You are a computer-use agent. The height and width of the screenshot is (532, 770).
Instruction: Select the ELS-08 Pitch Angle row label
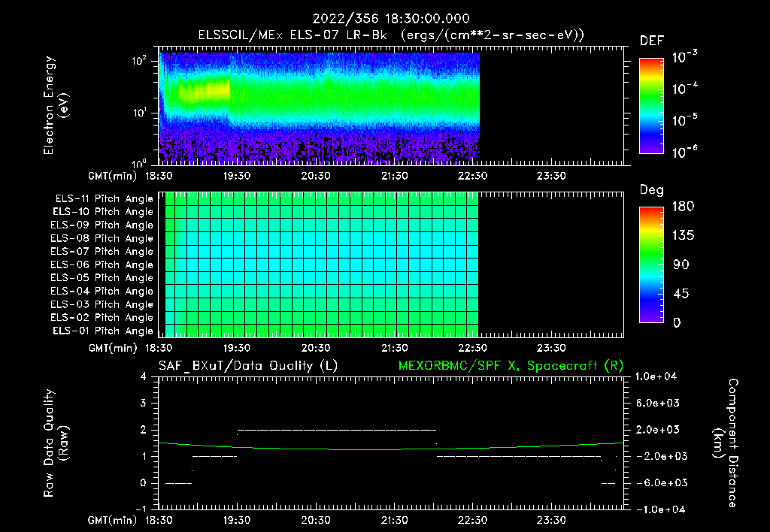click(102, 238)
